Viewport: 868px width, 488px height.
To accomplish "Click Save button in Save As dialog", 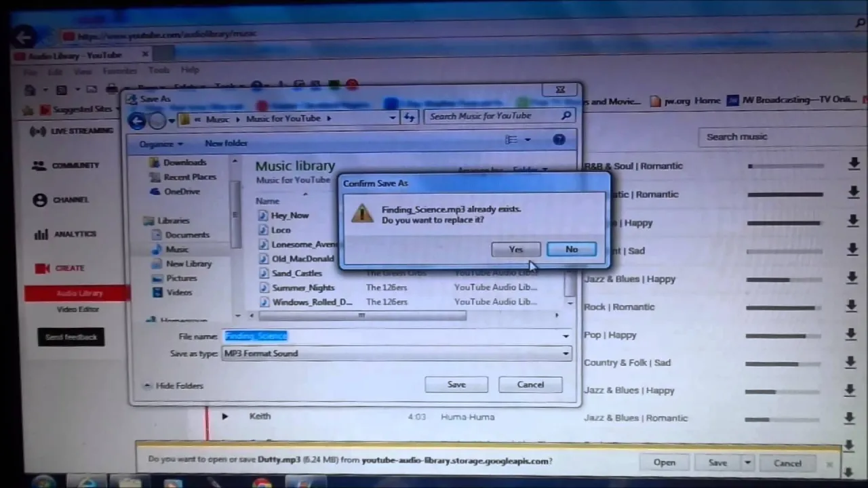I will tap(456, 384).
